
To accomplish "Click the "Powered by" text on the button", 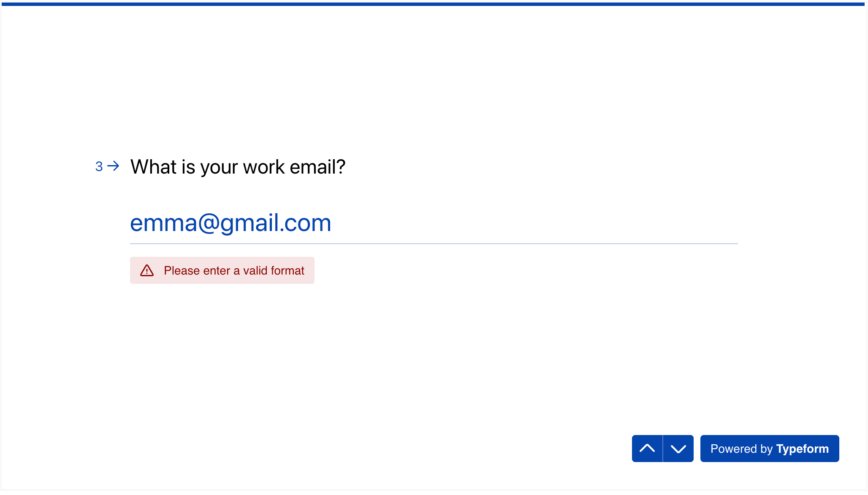I will tap(741, 449).
